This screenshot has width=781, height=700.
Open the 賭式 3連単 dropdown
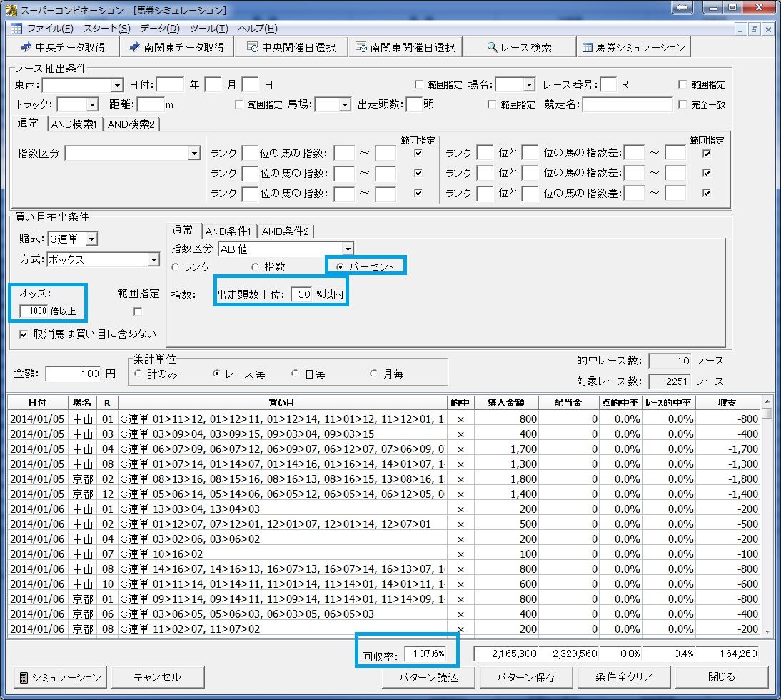[x=91, y=239]
